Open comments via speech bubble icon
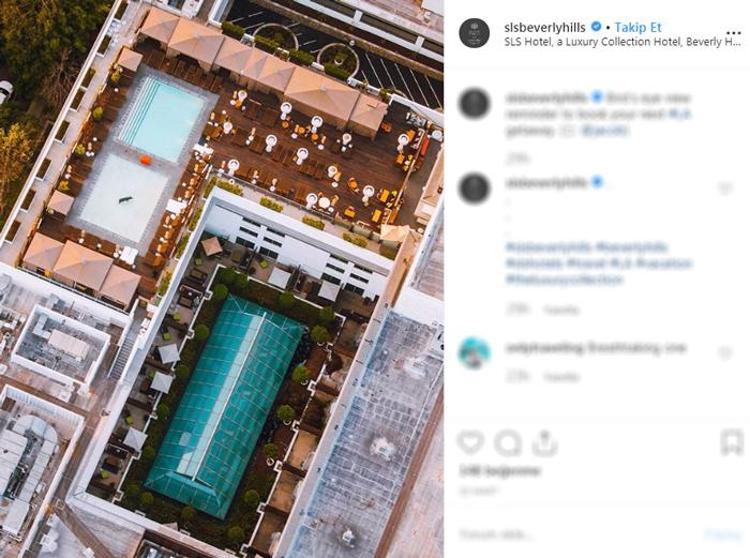Image resolution: width=750 pixels, height=558 pixels. coord(507,443)
